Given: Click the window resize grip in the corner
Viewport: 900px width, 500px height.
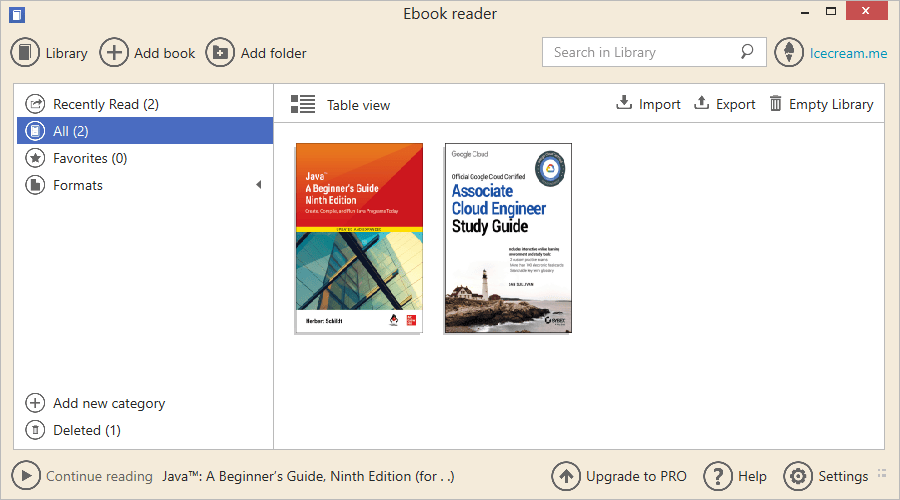Looking at the screenshot, I should 882,474.
